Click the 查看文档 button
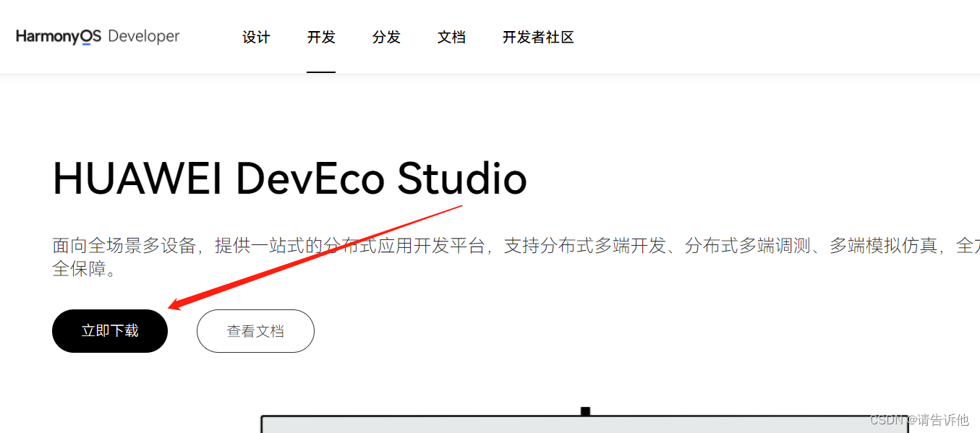The image size is (980, 433). coord(255,331)
